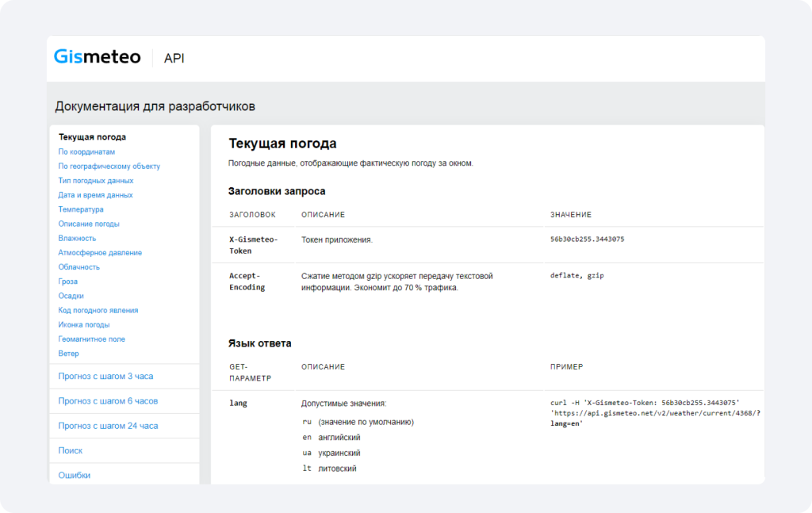Open the Температура sidebar link
This screenshot has height=513, width=812.
tap(81, 209)
